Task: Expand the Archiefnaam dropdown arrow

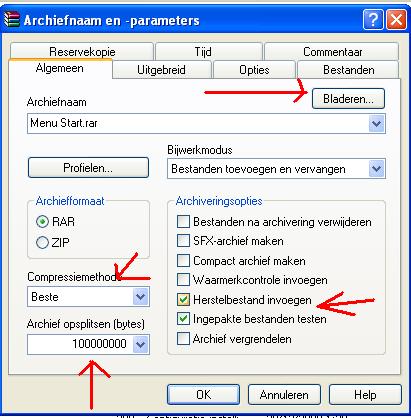Action: coord(377,124)
